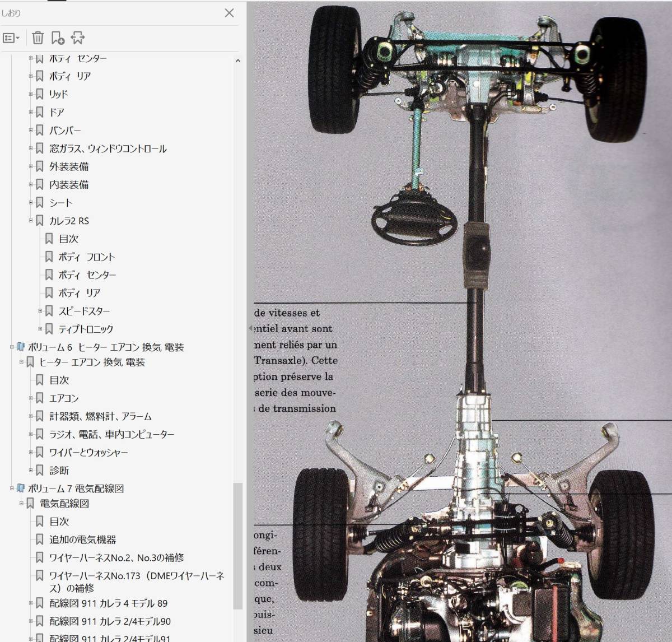Expand the ボディ リア bookmark above リッド
Screen dimensions: 672x642
[31, 76]
